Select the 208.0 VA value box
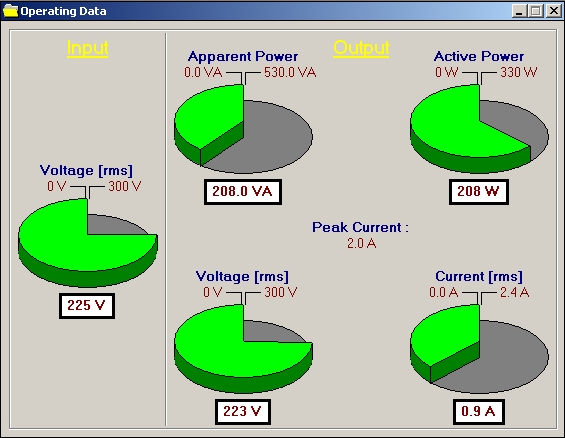 [x=243, y=192]
